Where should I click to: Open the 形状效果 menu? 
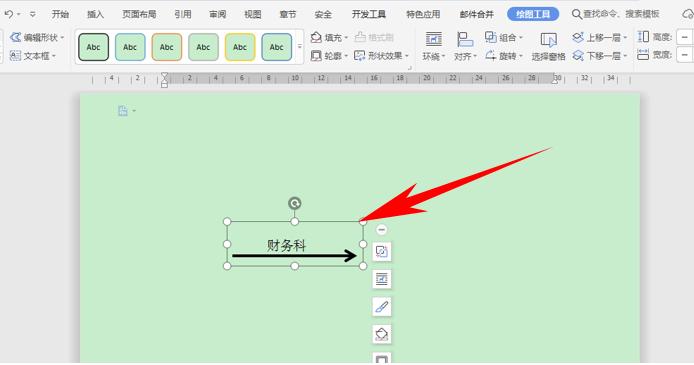pos(381,56)
